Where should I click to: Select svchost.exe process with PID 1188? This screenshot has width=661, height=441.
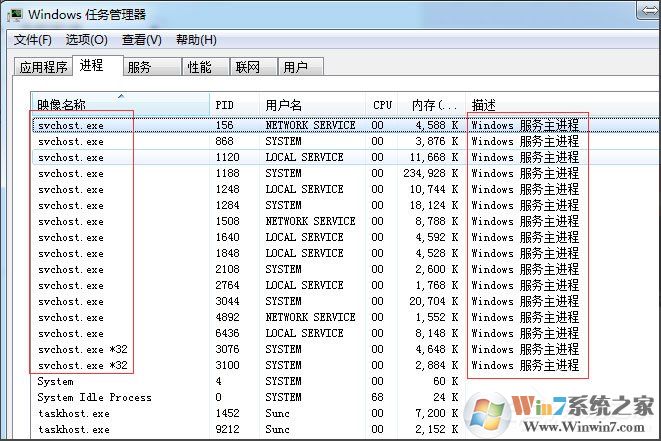coord(346,173)
